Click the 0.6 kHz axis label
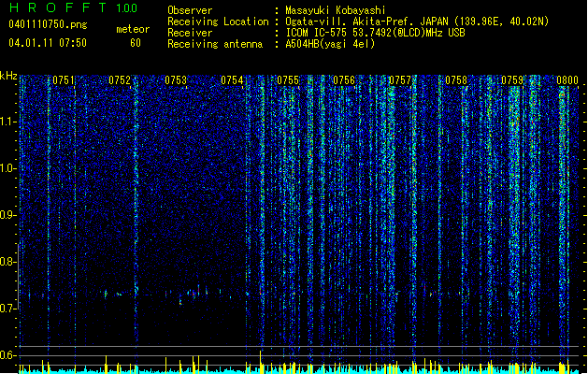Viewport: 588px width, 374px height. (x=7, y=355)
